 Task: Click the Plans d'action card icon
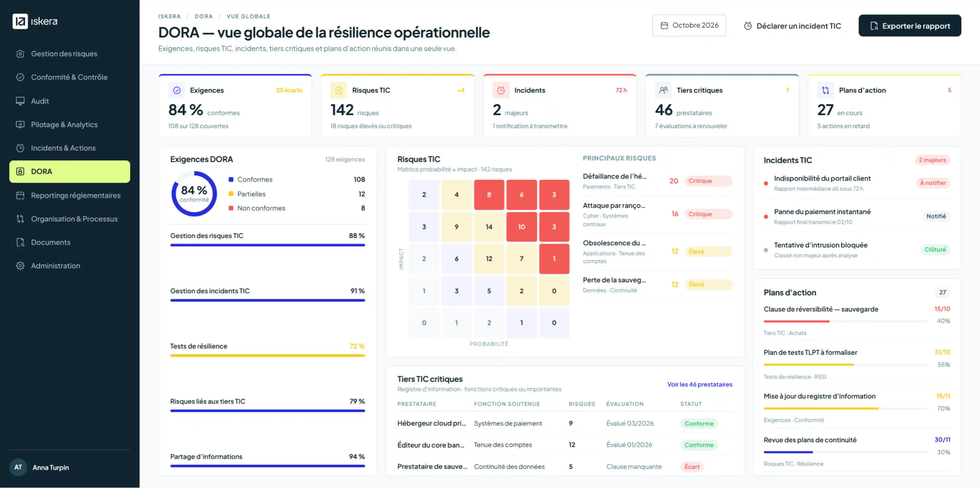click(825, 90)
